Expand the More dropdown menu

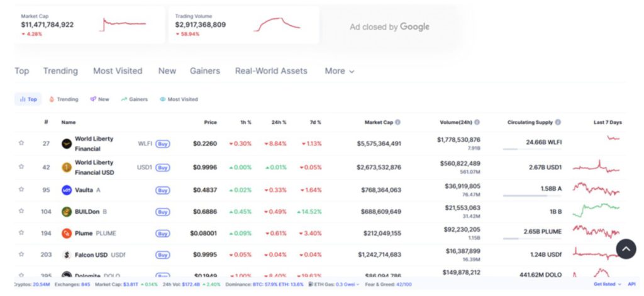[x=339, y=71]
